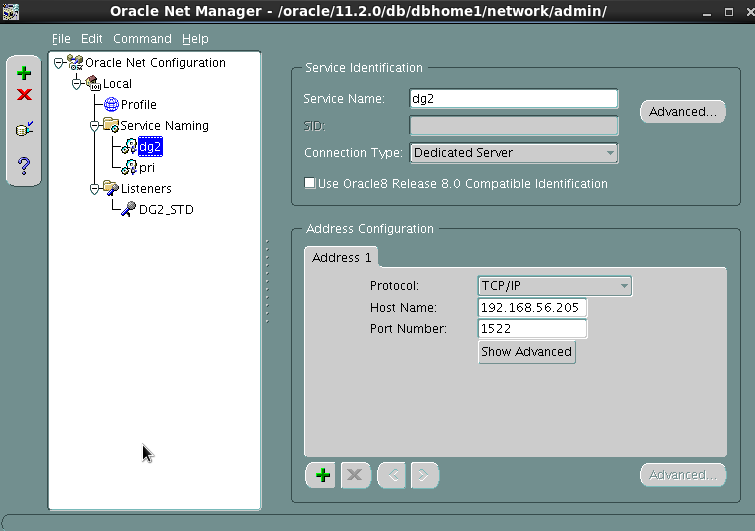Add a new address with green plus button
Viewport: 755px width, 531px height.
coord(320,475)
